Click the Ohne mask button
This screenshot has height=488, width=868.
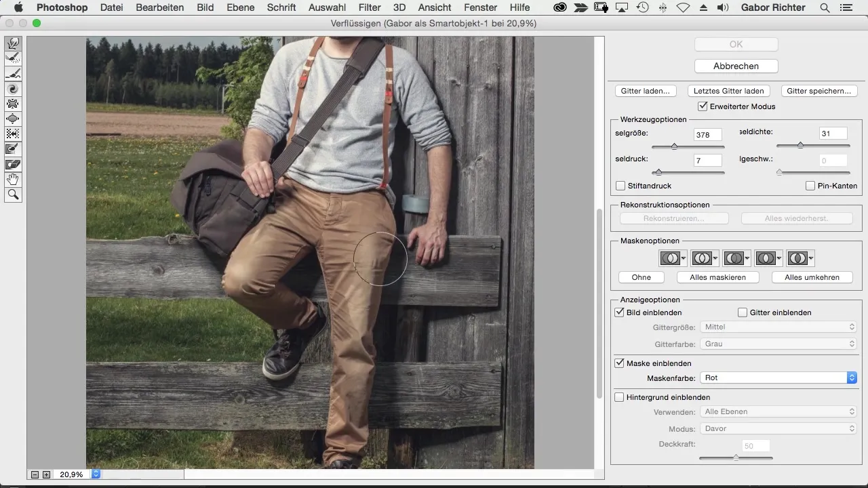coord(641,277)
